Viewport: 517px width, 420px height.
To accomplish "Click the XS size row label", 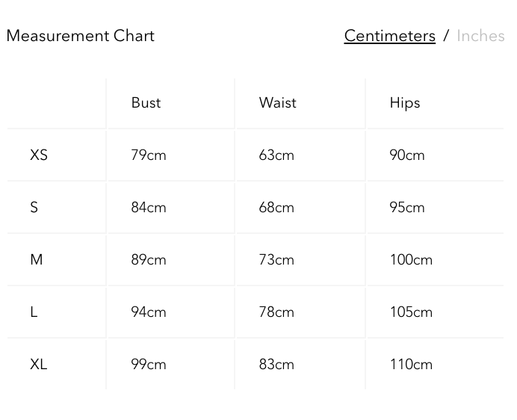I will pos(39,155).
